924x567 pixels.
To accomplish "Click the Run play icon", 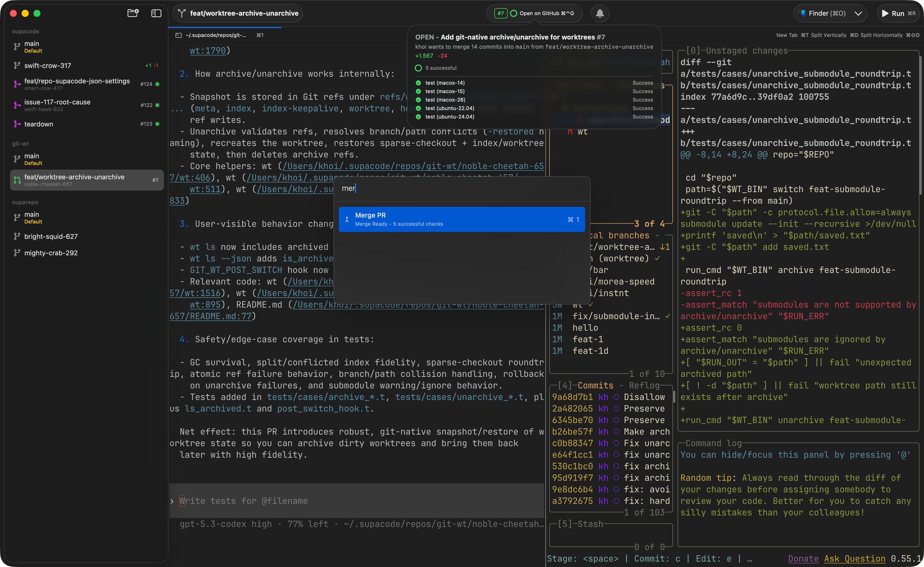I will pos(885,14).
